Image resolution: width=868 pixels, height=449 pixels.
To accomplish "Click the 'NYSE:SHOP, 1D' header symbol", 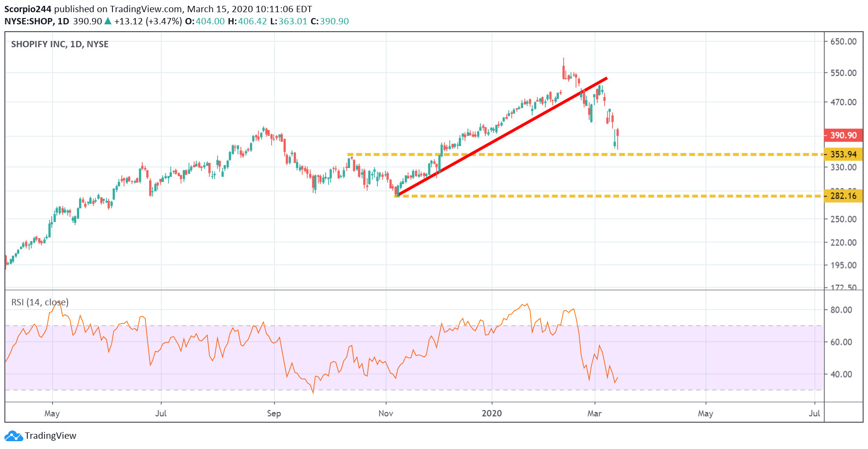I will coord(37,21).
